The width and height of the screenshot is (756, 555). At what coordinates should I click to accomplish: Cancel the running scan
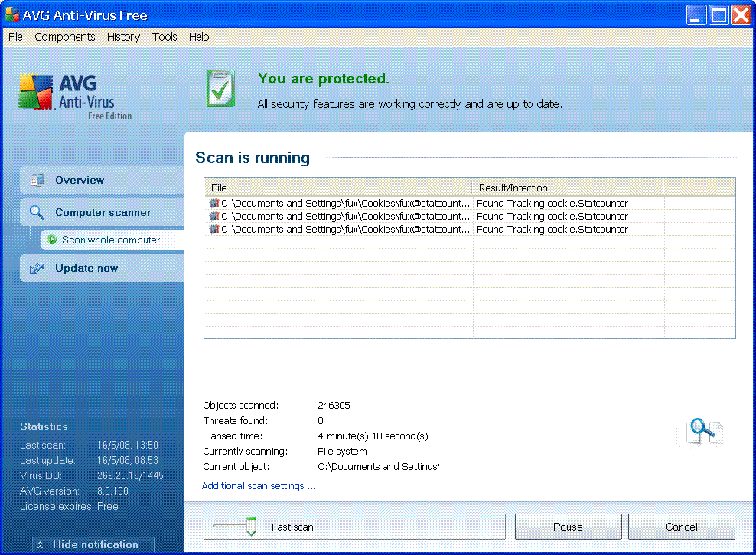[x=681, y=527]
